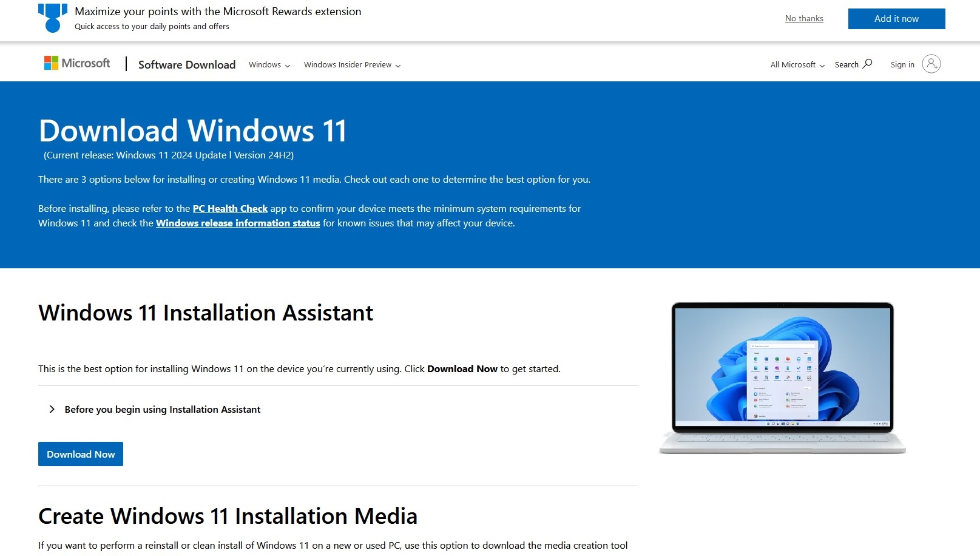
Task: Open the Windows Insider Preview dropdown
Action: tap(352, 64)
